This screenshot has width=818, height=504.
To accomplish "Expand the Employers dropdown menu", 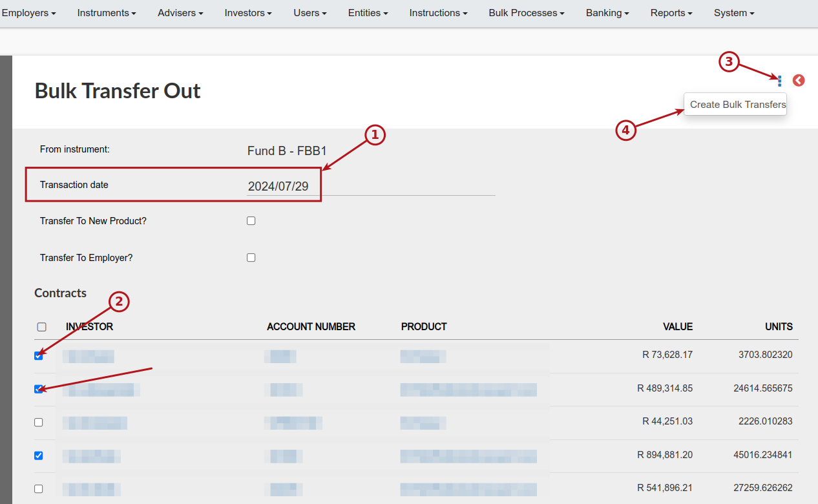I will 28,13.
